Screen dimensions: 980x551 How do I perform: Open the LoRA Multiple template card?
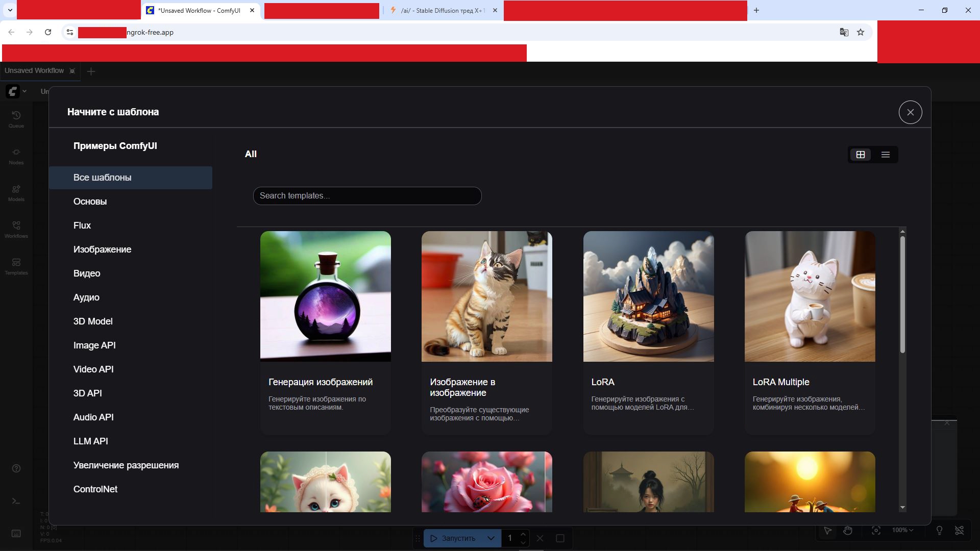(810, 332)
